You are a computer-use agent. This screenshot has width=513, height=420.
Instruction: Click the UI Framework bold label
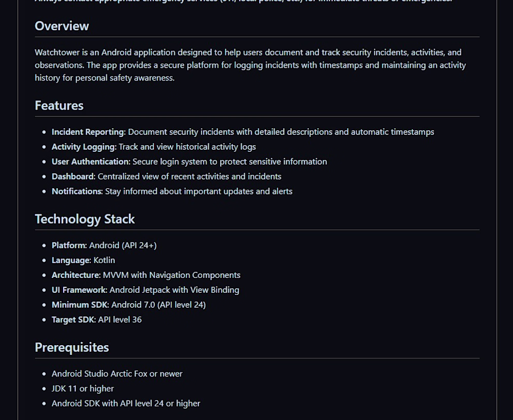pyautogui.click(x=80, y=290)
